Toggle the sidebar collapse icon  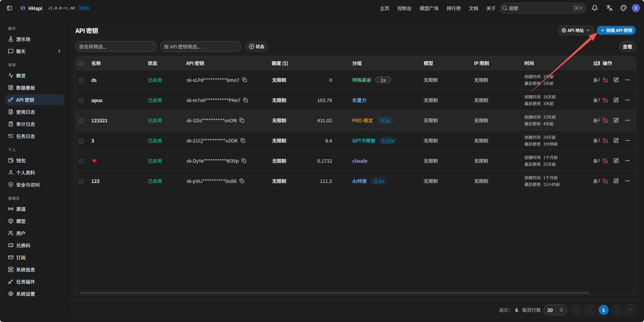(x=9, y=8)
